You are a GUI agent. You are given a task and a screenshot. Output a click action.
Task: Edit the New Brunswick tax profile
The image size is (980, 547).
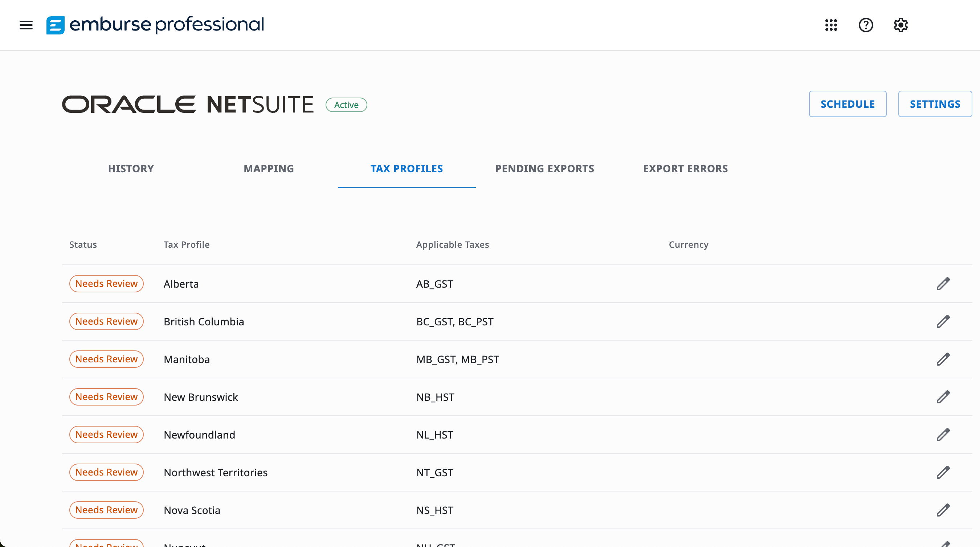tap(943, 397)
